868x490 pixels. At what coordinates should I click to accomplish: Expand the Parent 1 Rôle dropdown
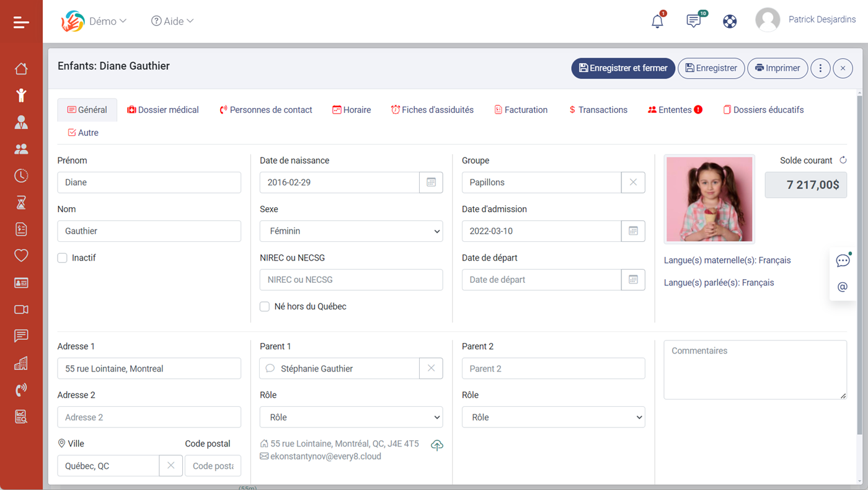point(351,417)
